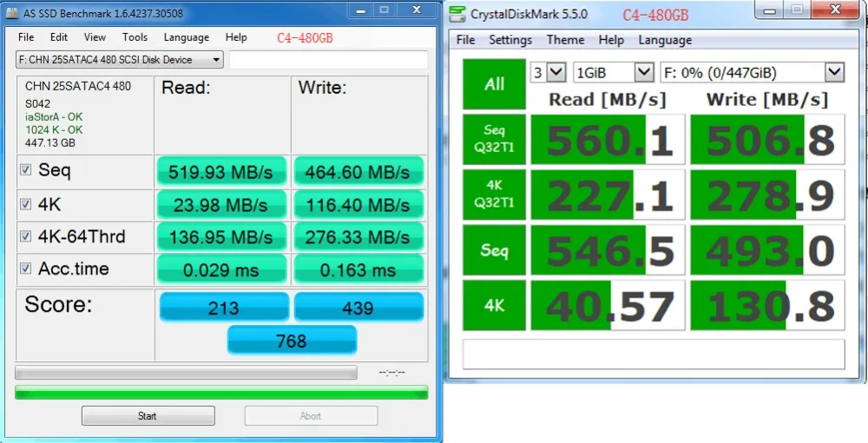Click the empty comment field in CrystalDiskMark
This screenshot has height=443, width=868.
(654, 354)
